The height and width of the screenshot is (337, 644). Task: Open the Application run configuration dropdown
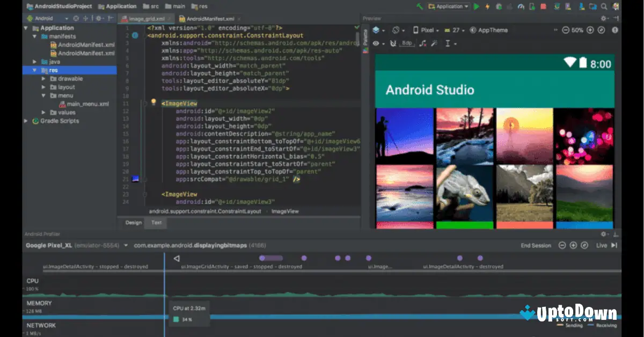pos(451,6)
